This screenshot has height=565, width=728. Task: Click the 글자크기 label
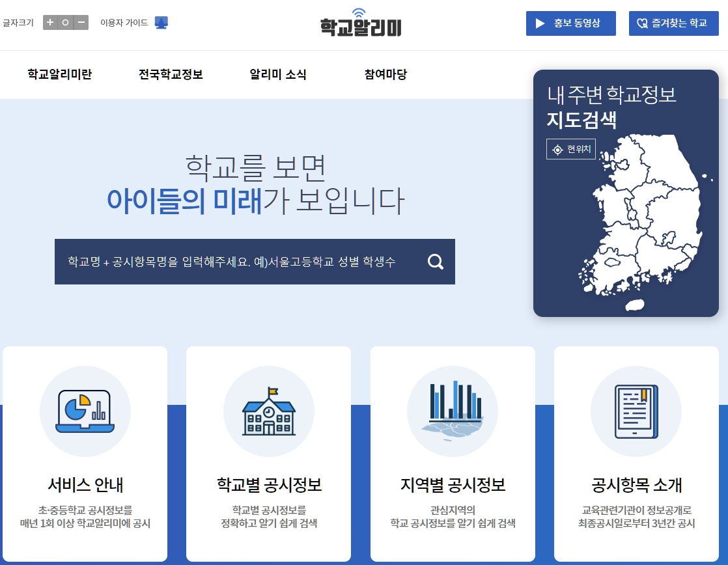pyautogui.click(x=18, y=23)
